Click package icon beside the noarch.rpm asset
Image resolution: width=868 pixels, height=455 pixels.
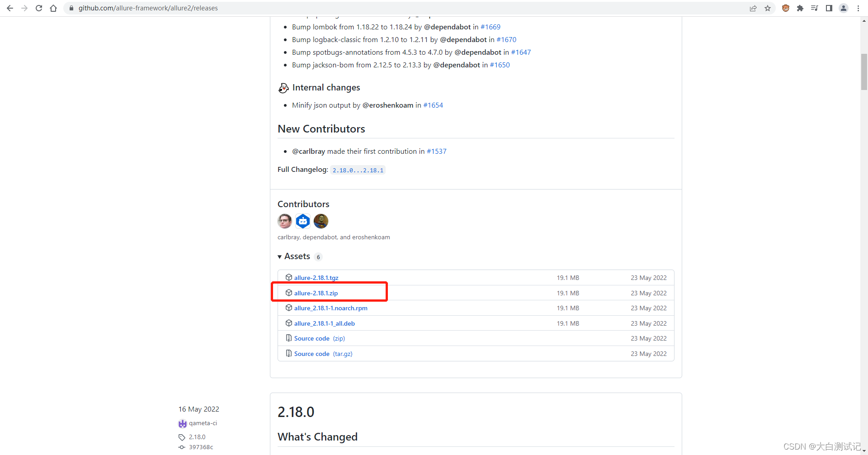(289, 308)
